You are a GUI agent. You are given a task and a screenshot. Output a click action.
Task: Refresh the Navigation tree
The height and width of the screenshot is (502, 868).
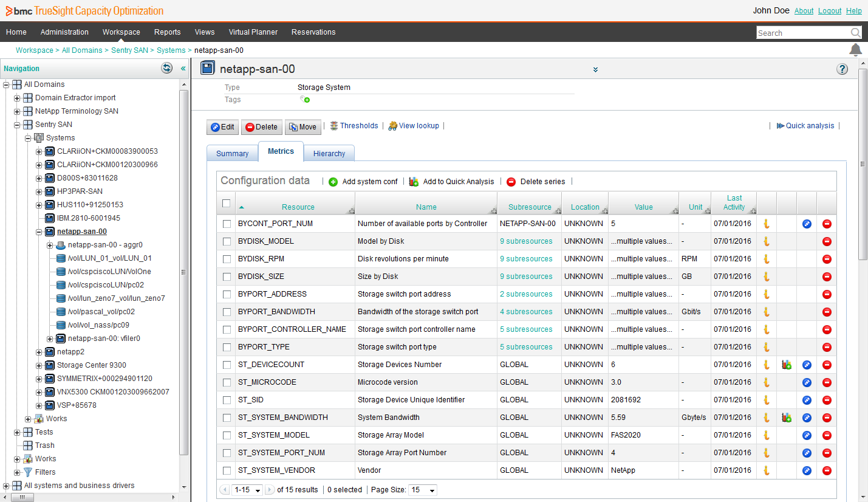166,68
